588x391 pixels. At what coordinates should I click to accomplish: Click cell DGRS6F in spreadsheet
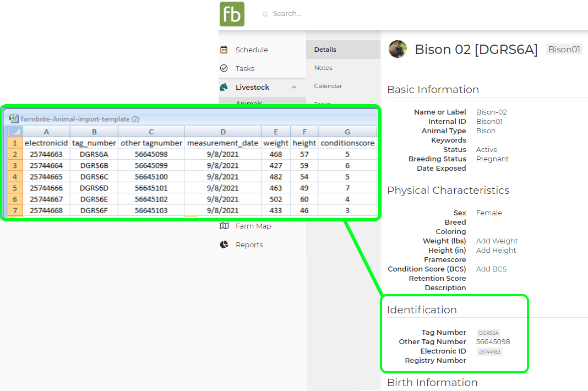[94, 210]
